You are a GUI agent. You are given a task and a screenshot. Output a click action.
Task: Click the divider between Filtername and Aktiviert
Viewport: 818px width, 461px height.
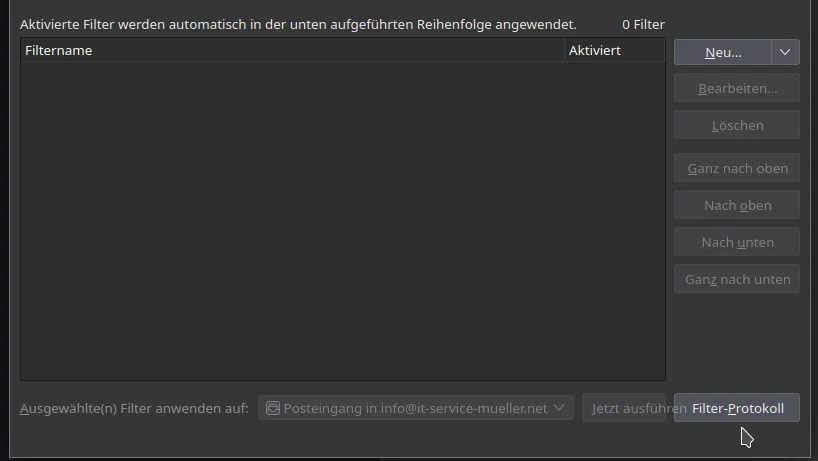pyautogui.click(x=564, y=51)
